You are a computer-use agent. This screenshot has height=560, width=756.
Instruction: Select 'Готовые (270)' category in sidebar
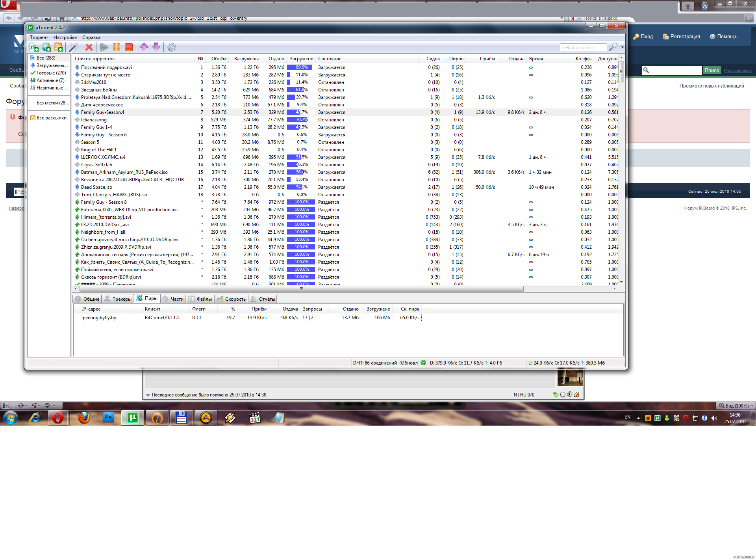(x=48, y=73)
